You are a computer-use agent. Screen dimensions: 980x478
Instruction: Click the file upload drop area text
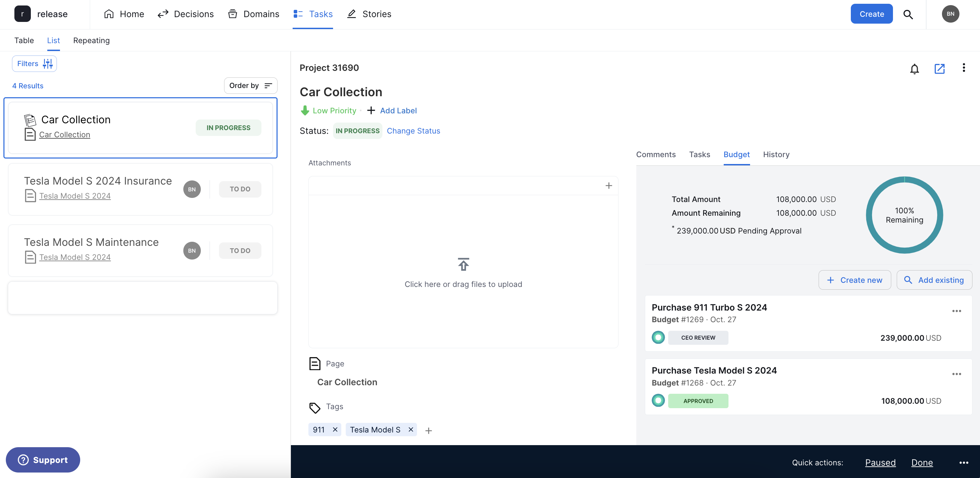click(463, 285)
